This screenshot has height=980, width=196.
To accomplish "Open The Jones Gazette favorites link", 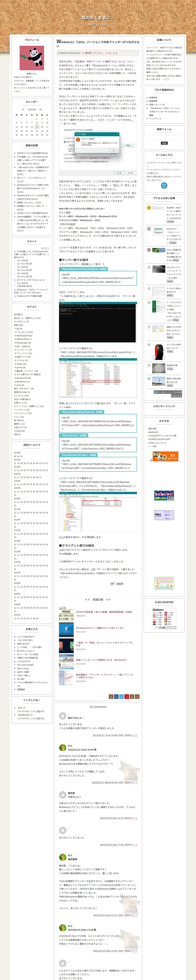I will click(25, 665).
